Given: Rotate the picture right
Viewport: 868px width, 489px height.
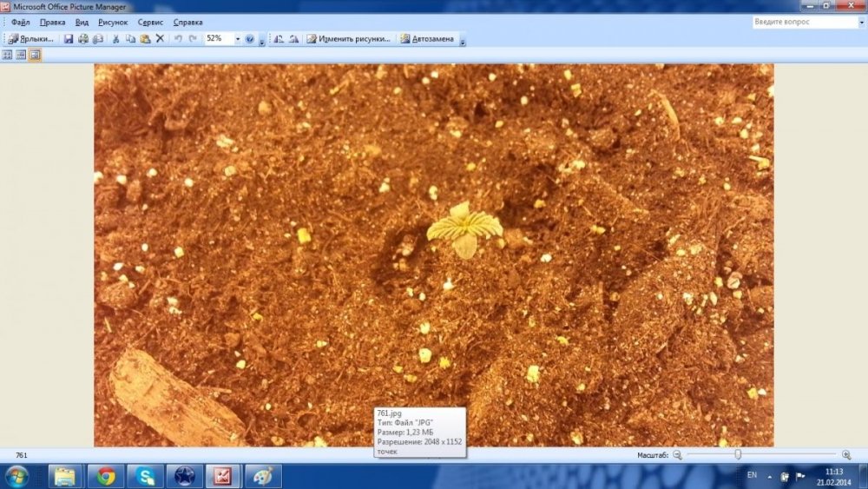Looking at the screenshot, I should tap(294, 39).
